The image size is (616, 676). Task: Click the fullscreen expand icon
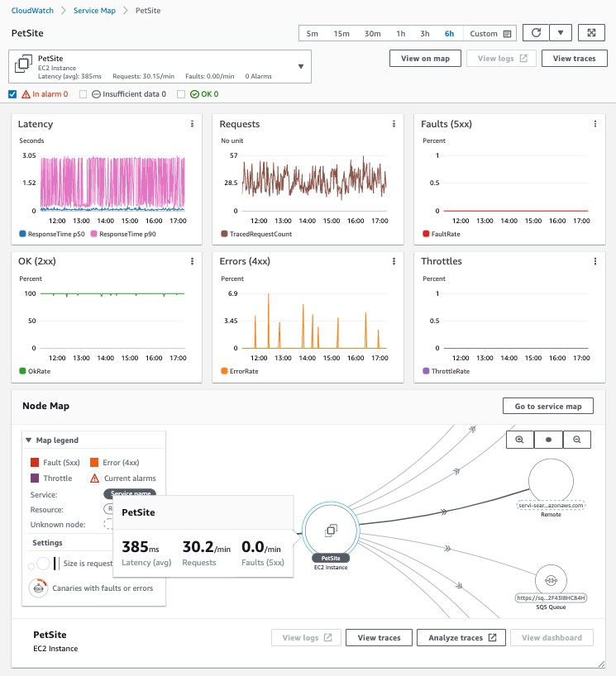click(x=591, y=33)
